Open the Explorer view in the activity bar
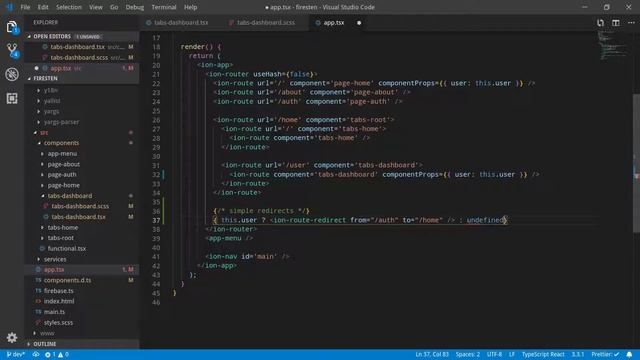The image size is (640, 360). (12, 27)
